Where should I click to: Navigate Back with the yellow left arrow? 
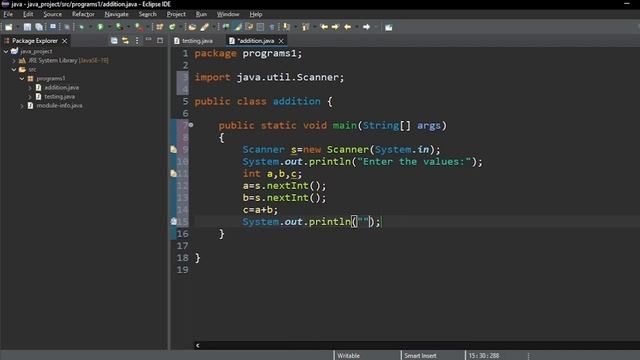348,27
